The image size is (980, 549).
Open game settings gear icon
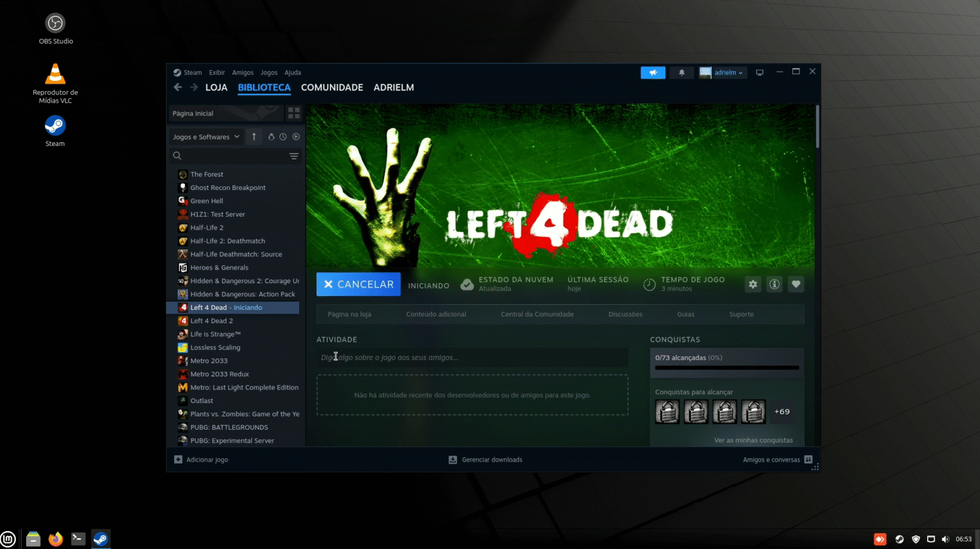point(753,284)
